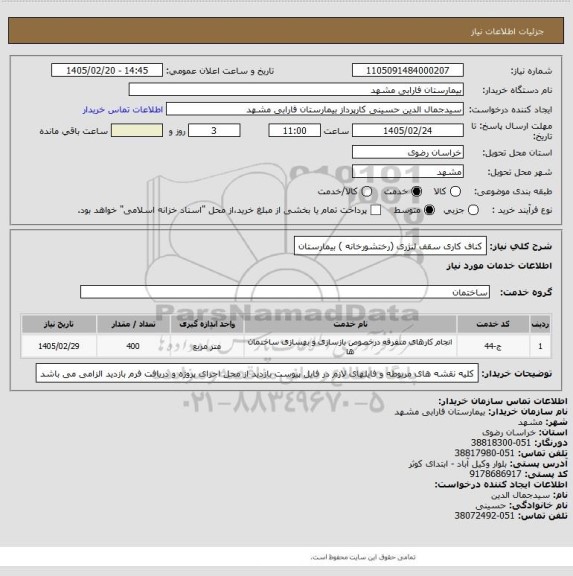
Task: Click the اطلاعات خدمات مورد نیاز heading
Action: 499,266
